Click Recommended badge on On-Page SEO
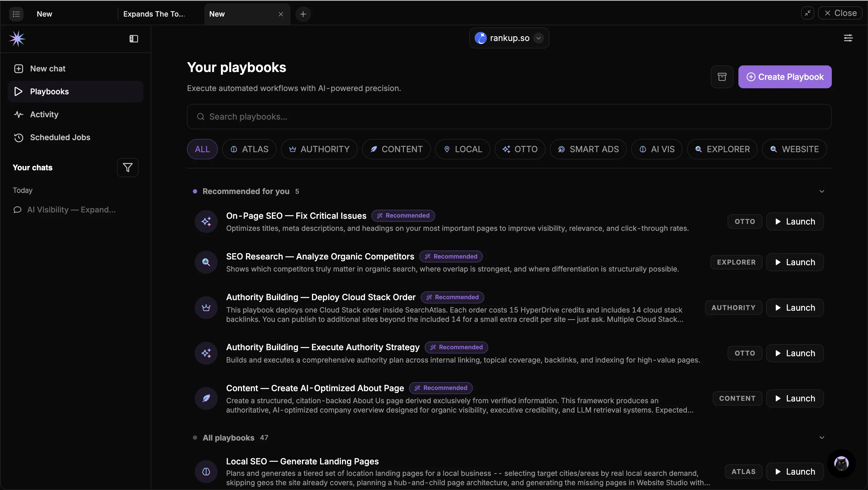The width and height of the screenshot is (868, 490). [x=403, y=216]
